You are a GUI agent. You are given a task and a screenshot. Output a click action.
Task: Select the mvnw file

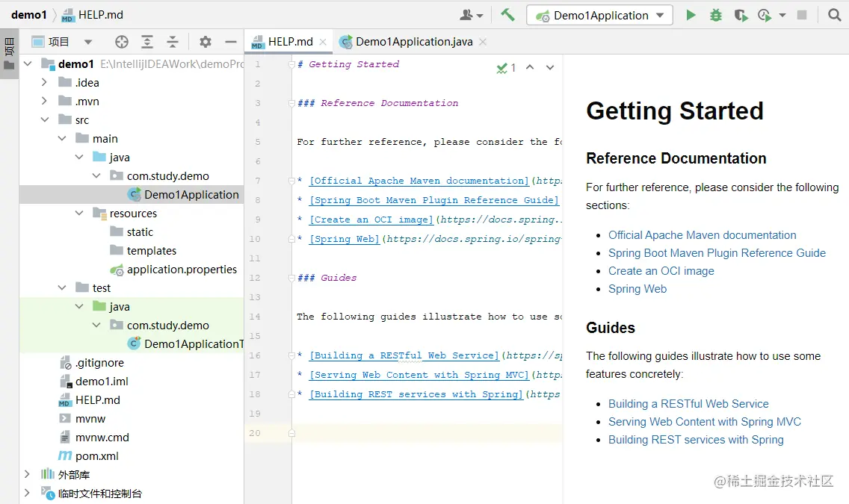click(82, 419)
